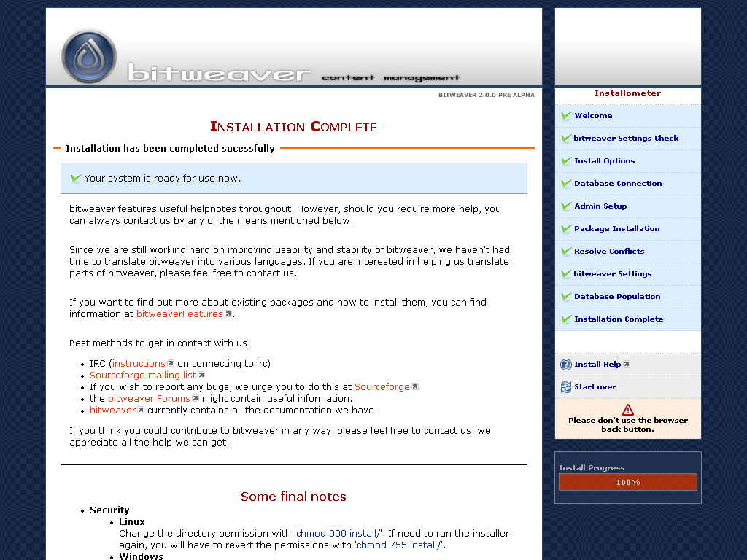Click the checkmark beside Install Options
Viewport: 747px width, 560px height.
(566, 161)
